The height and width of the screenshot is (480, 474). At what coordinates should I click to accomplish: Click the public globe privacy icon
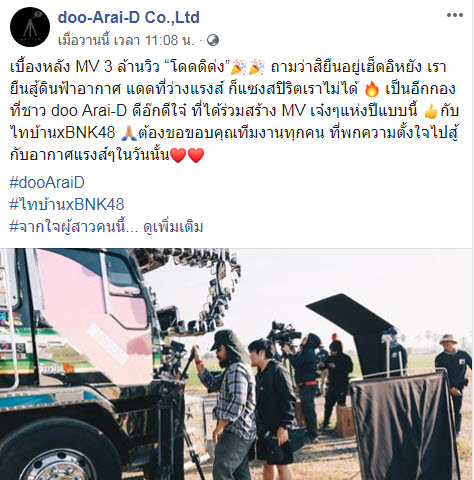click(213, 40)
